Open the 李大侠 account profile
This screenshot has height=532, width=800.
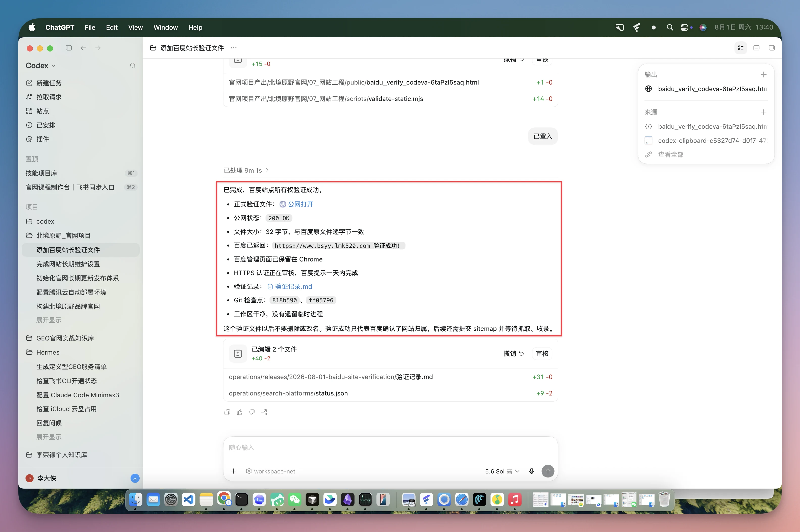click(41, 478)
